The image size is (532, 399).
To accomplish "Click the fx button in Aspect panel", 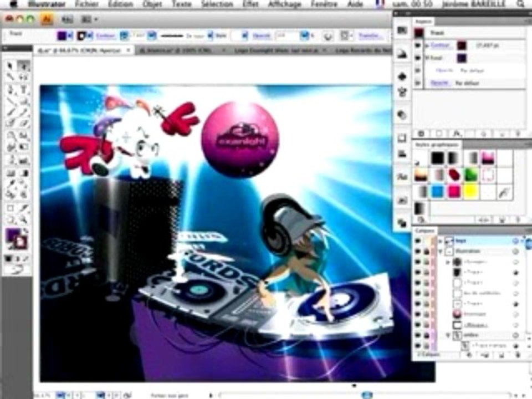I will pos(456,134).
